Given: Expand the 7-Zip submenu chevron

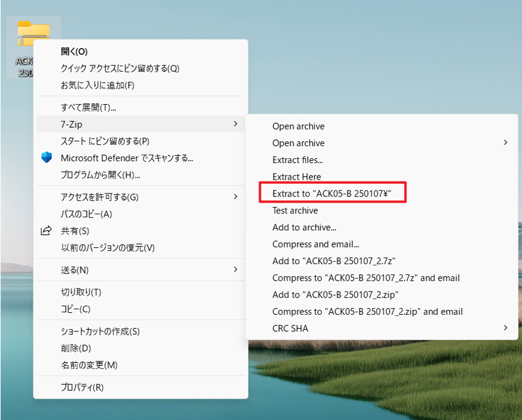Looking at the screenshot, I should pyautogui.click(x=235, y=124).
